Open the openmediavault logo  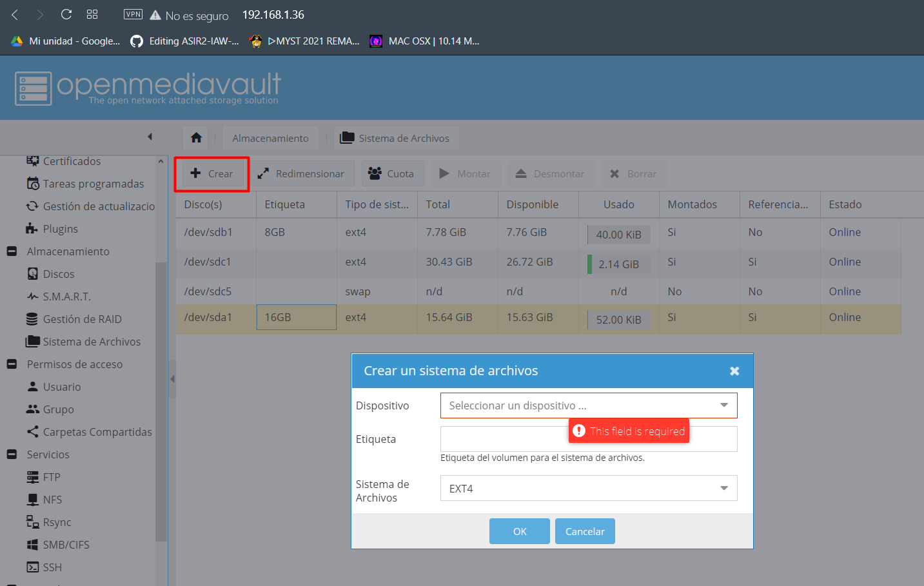coord(148,88)
